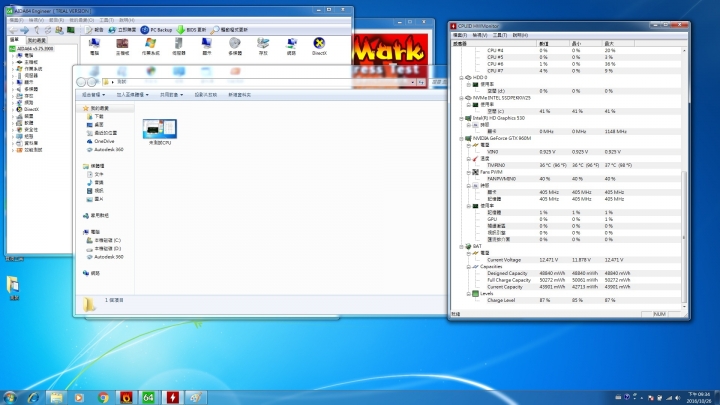Open the Explorer address bar history dropdown arrow
This screenshot has width=720, height=405.
click(412, 82)
